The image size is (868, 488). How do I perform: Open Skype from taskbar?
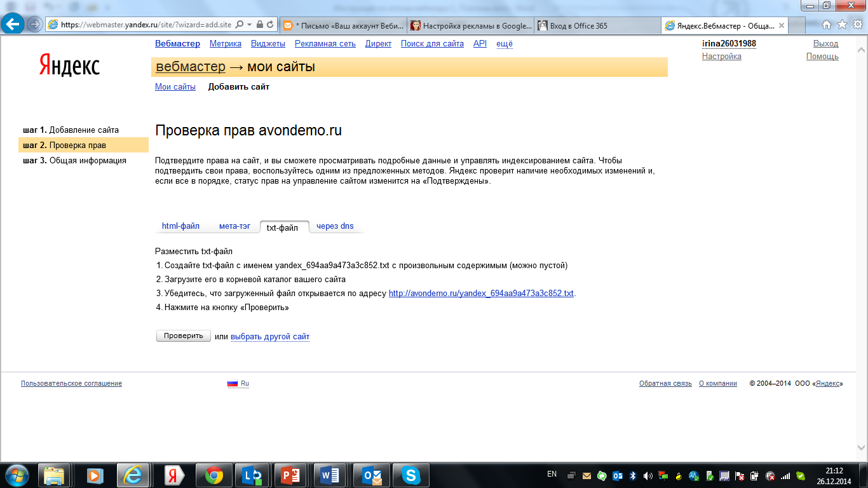[411, 475]
